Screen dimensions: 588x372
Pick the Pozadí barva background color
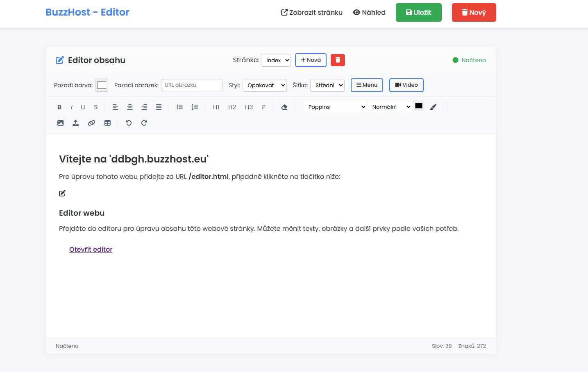(x=102, y=85)
